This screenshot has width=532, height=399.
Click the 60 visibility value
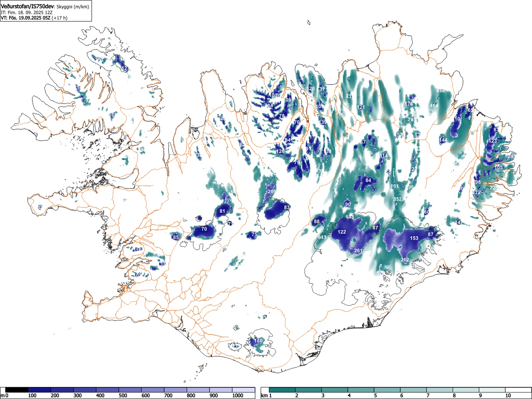(x=426, y=212)
